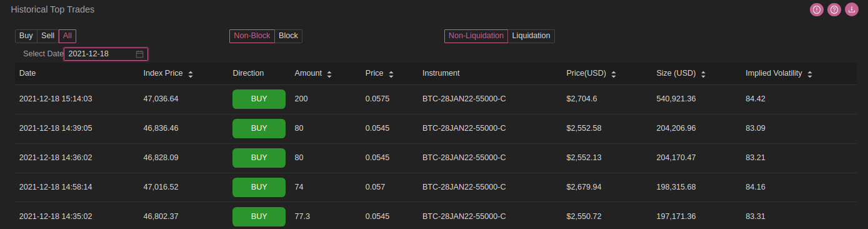868x229 pixels.
Task: Sort by Implied Volatility column arrows
Action: 810,74
